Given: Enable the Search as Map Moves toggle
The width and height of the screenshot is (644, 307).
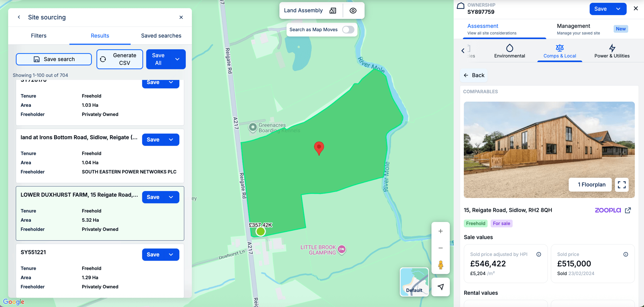Looking at the screenshot, I should click(x=348, y=29).
